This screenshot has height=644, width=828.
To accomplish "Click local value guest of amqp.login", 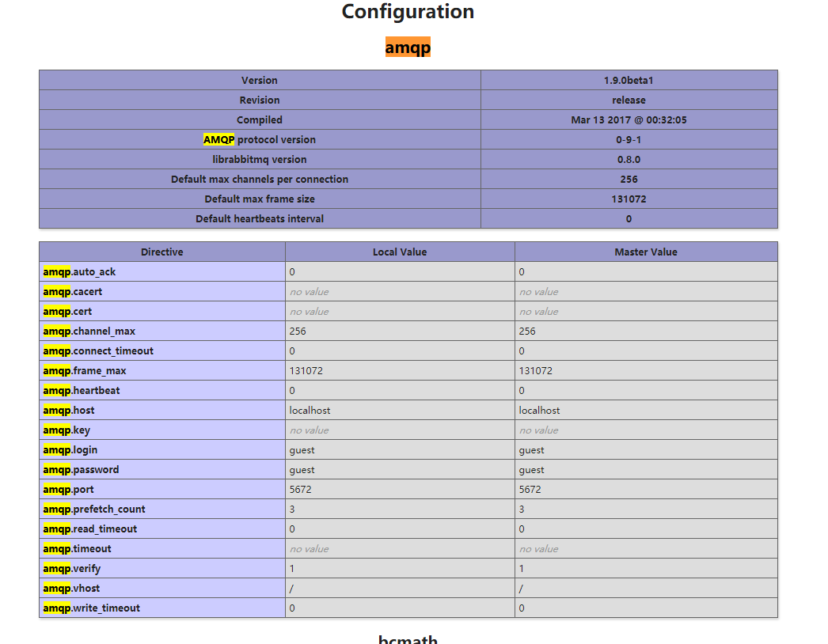I will (302, 450).
